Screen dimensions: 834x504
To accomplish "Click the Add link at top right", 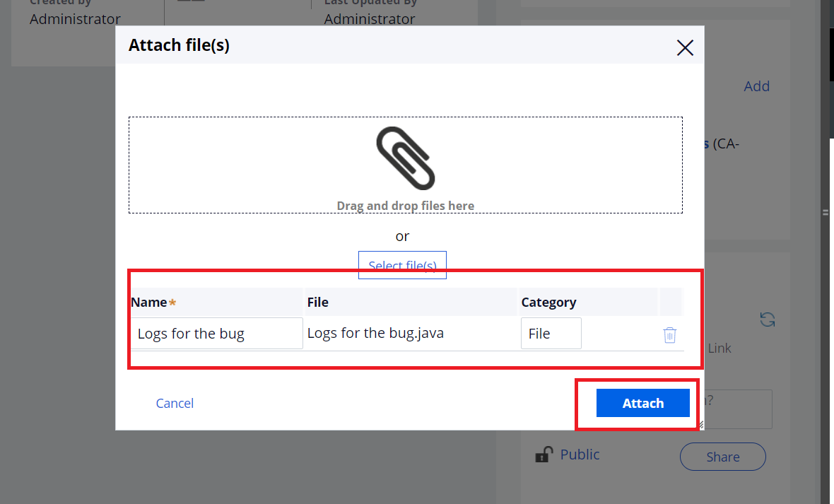I will point(756,86).
